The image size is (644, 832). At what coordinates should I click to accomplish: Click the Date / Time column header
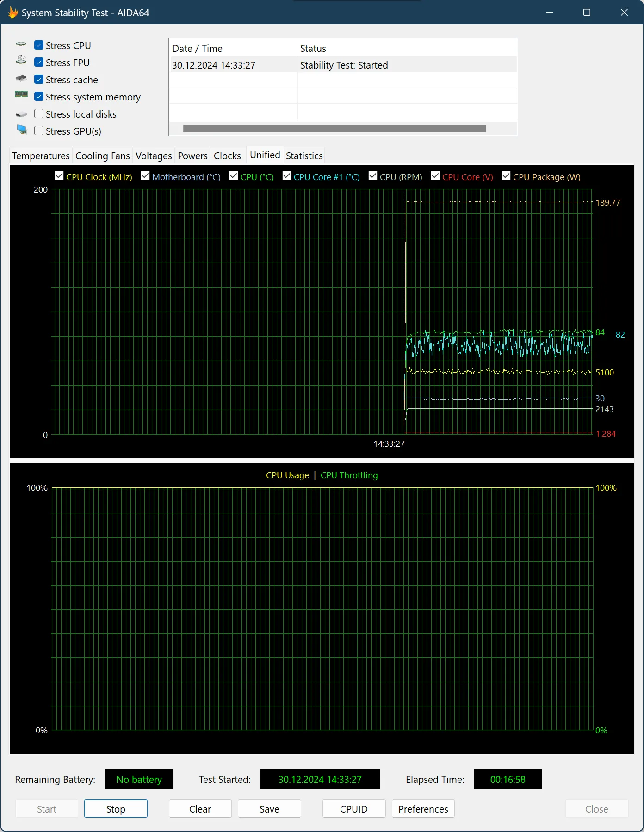tap(233, 48)
